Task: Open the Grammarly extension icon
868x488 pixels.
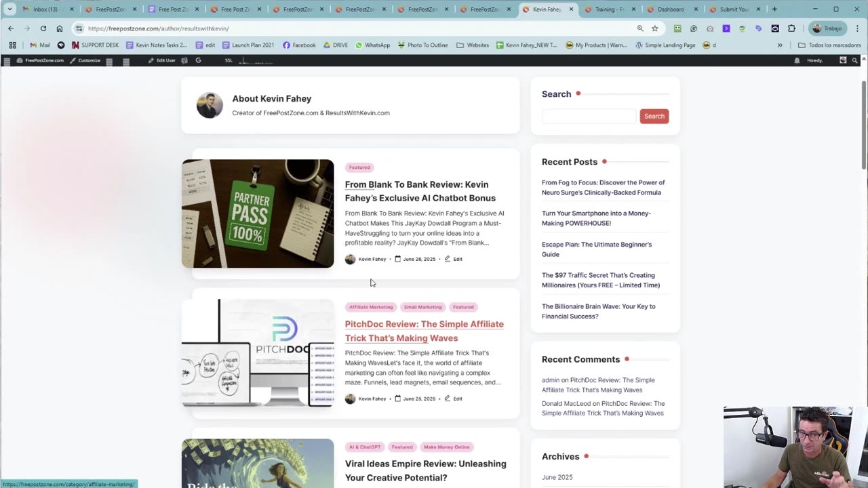Action: click(x=694, y=28)
